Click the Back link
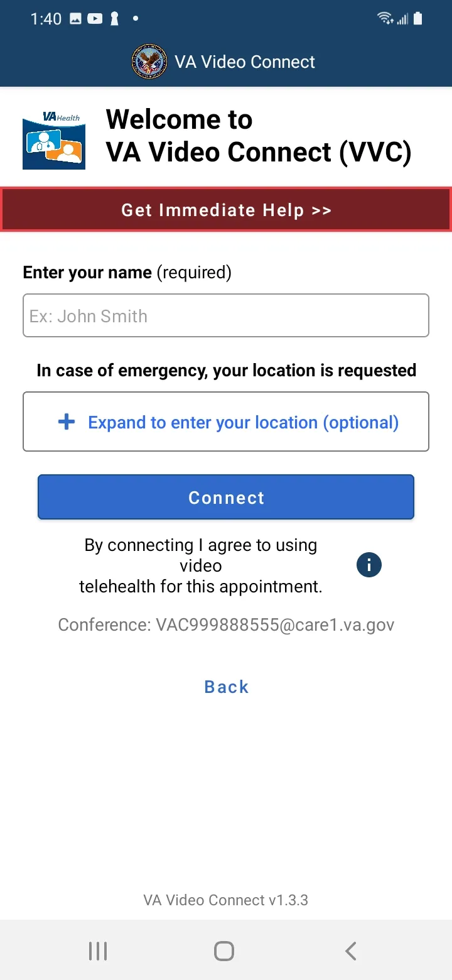This screenshot has height=980, width=452. tap(226, 686)
